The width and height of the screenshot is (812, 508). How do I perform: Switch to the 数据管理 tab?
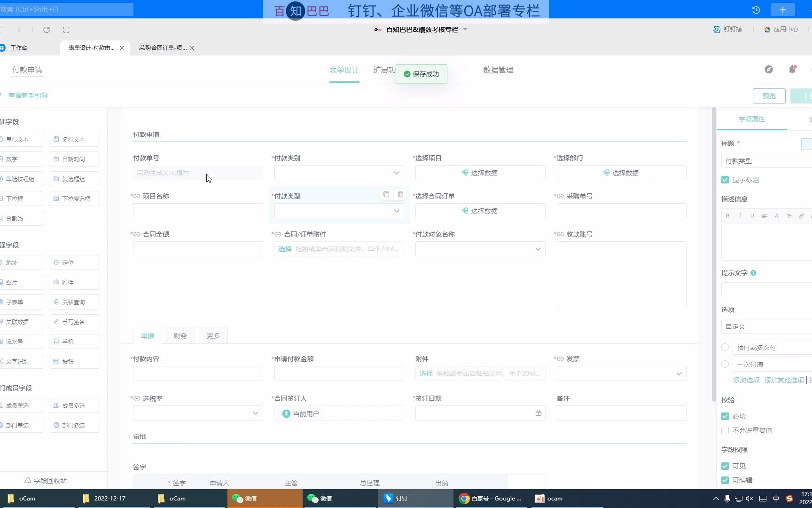pos(498,70)
